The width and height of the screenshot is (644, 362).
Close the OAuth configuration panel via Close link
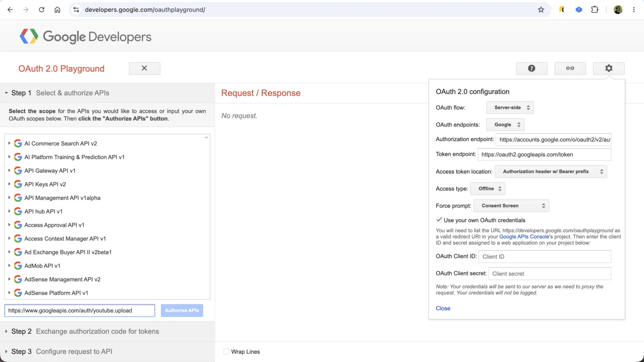click(x=443, y=308)
